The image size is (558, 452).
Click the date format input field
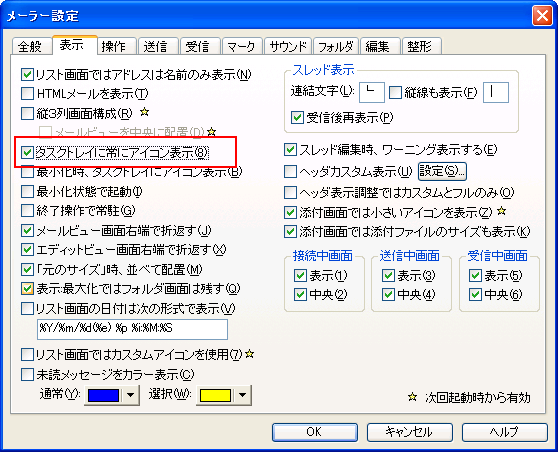point(132,329)
